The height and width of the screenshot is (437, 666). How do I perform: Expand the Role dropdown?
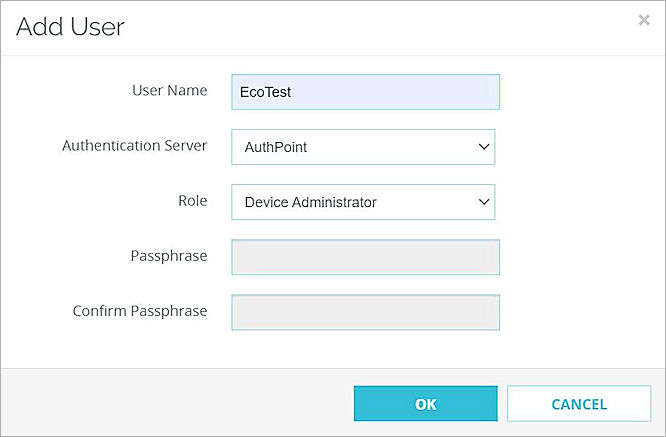coord(363,202)
